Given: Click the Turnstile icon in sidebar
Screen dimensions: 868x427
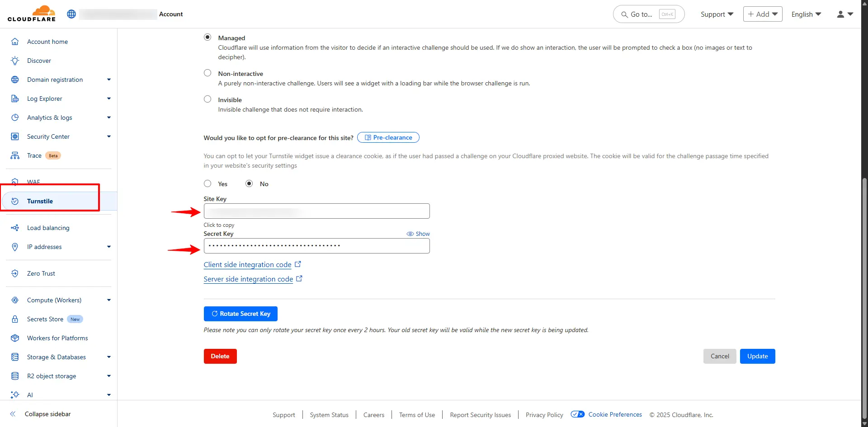Looking at the screenshot, I should (15, 201).
